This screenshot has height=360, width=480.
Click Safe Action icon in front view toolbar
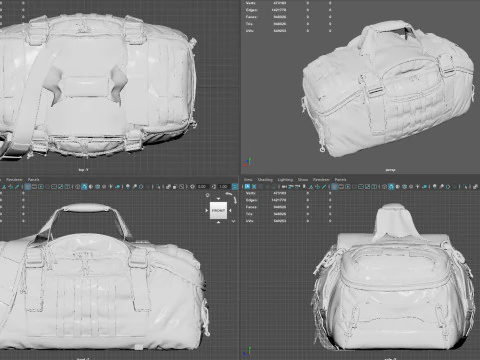pyautogui.click(x=61, y=187)
